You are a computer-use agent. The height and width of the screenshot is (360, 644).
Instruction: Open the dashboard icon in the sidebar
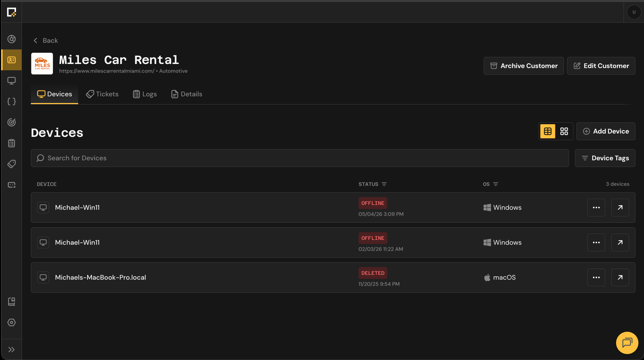click(12, 39)
